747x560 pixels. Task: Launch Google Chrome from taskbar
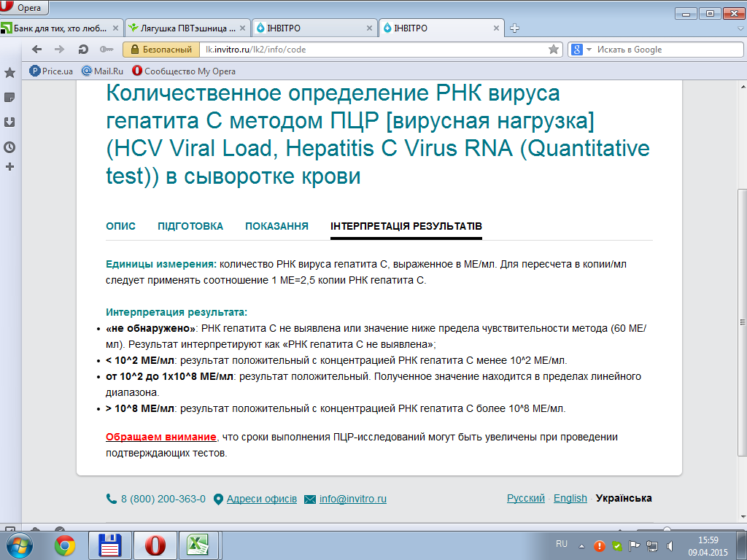[x=65, y=545]
